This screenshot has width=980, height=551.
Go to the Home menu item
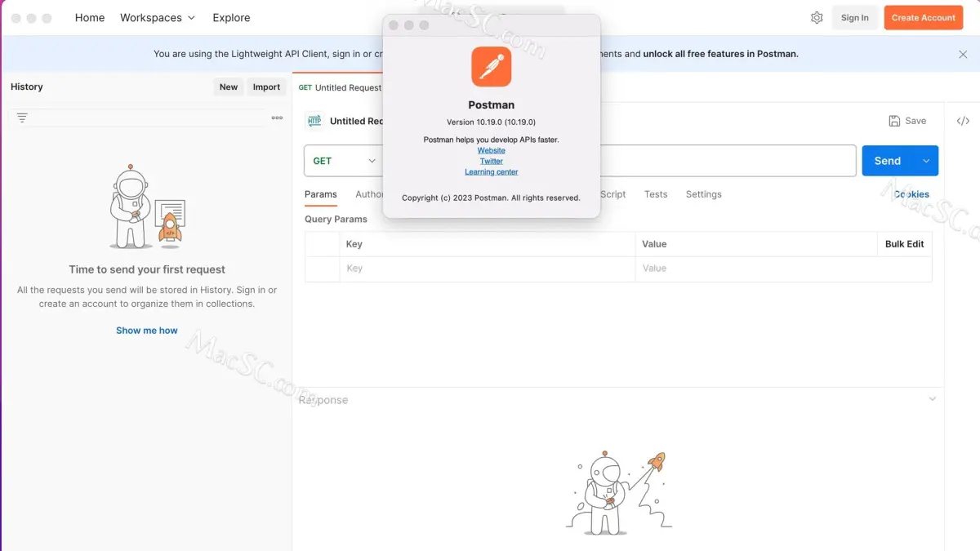click(x=90, y=17)
